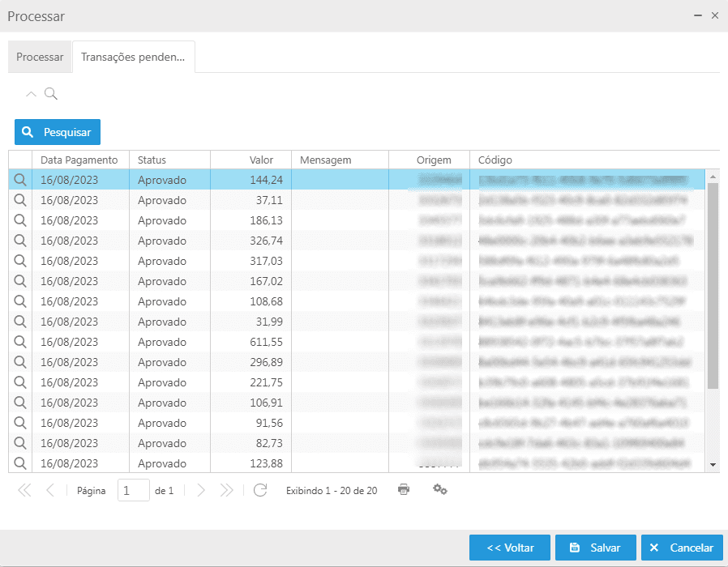Open the Transações pendentes tab

coord(133,57)
